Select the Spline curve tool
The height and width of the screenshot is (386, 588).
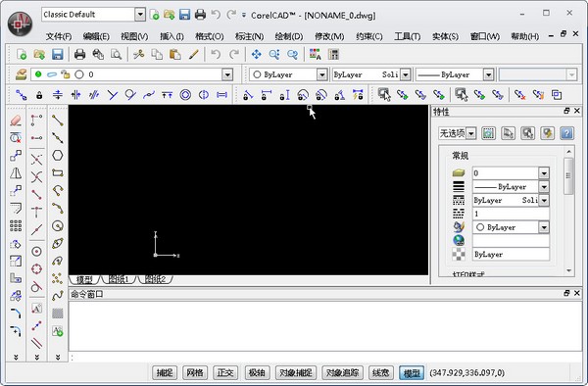[x=58, y=296]
